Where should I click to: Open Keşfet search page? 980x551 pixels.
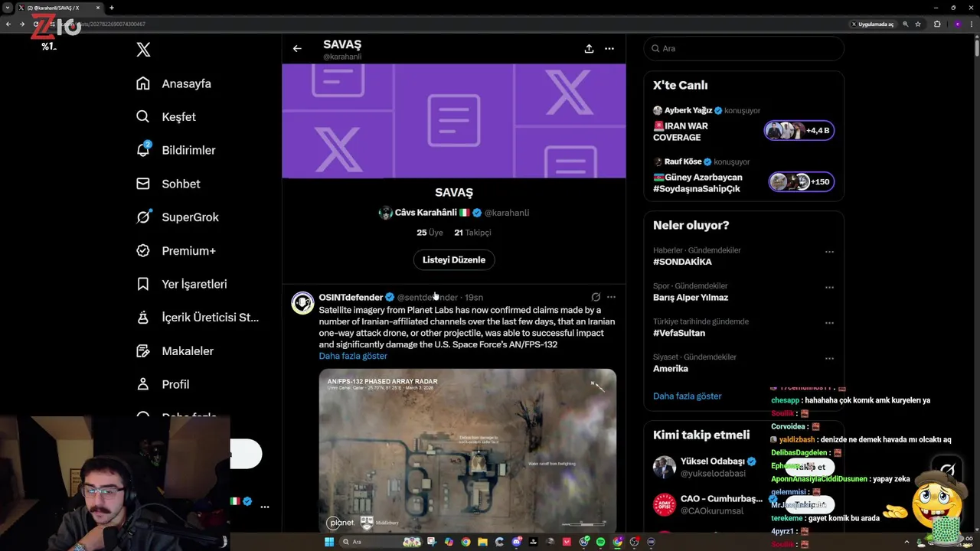coord(166,117)
